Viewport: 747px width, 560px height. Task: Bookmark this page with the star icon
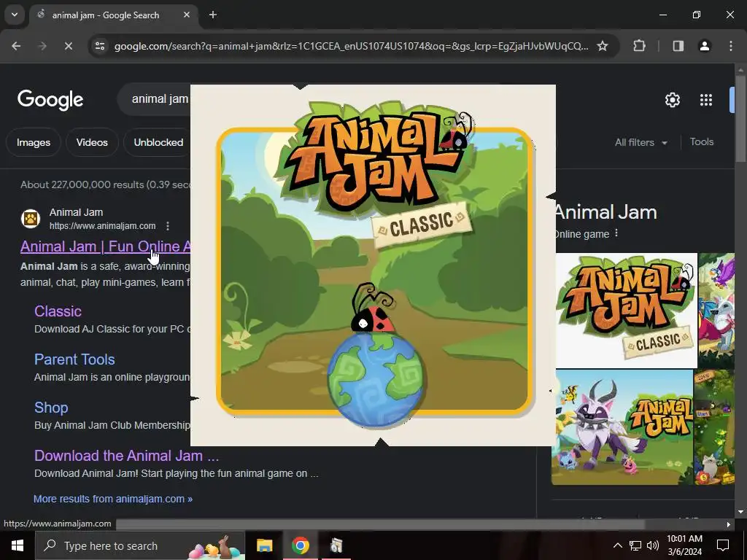602,46
